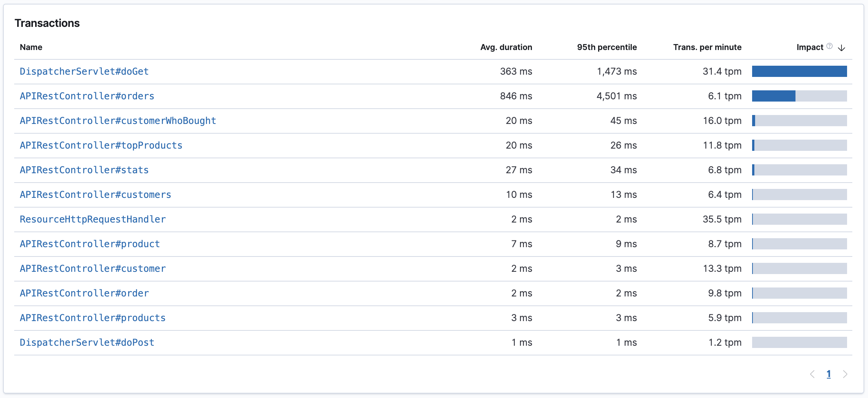Click the impact bar for APIRestController#orders
This screenshot has height=398, width=868.
(x=800, y=96)
